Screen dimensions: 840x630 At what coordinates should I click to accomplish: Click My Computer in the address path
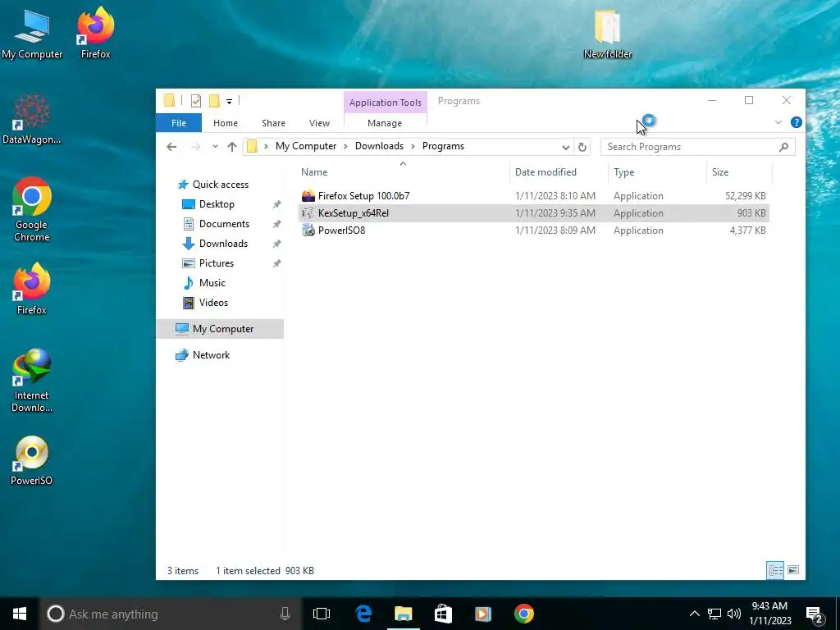click(306, 146)
